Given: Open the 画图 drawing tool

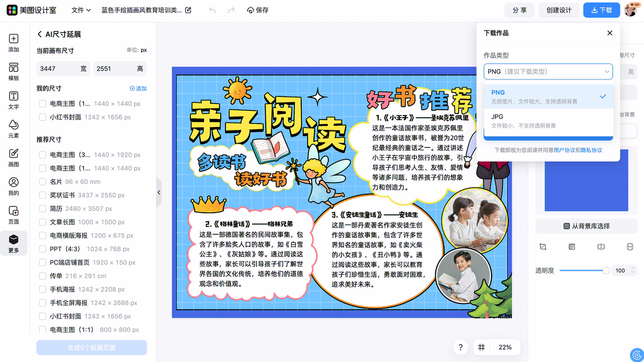Looking at the screenshot, I should [x=14, y=158].
